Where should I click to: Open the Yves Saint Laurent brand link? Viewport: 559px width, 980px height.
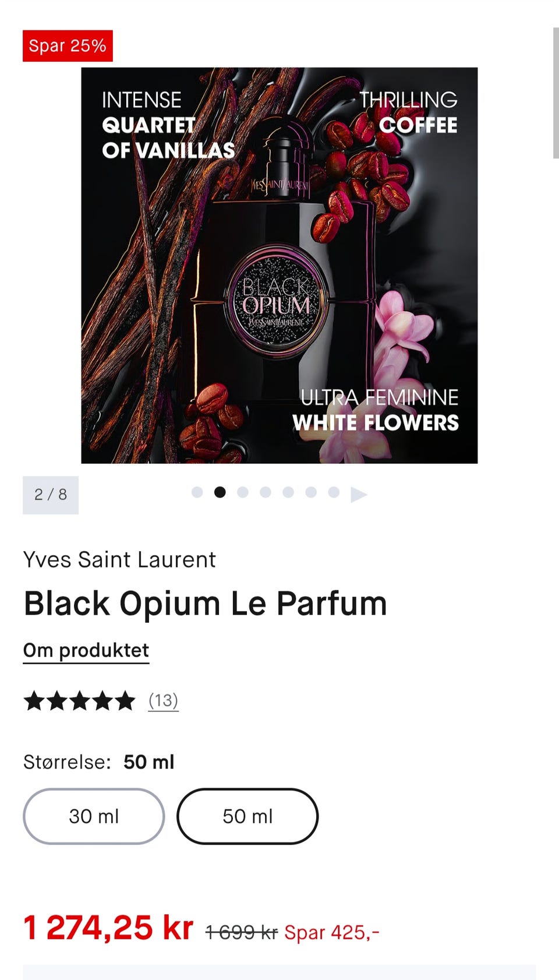119,559
